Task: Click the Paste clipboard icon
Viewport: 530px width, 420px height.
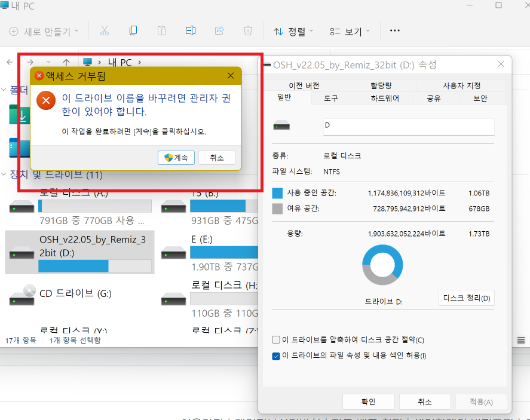Action: pos(162,30)
